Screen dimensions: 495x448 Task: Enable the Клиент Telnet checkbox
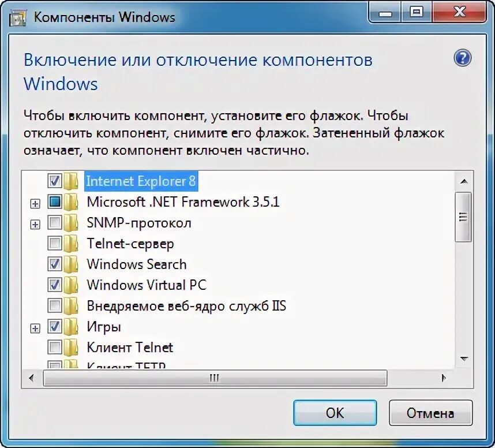pos(55,347)
